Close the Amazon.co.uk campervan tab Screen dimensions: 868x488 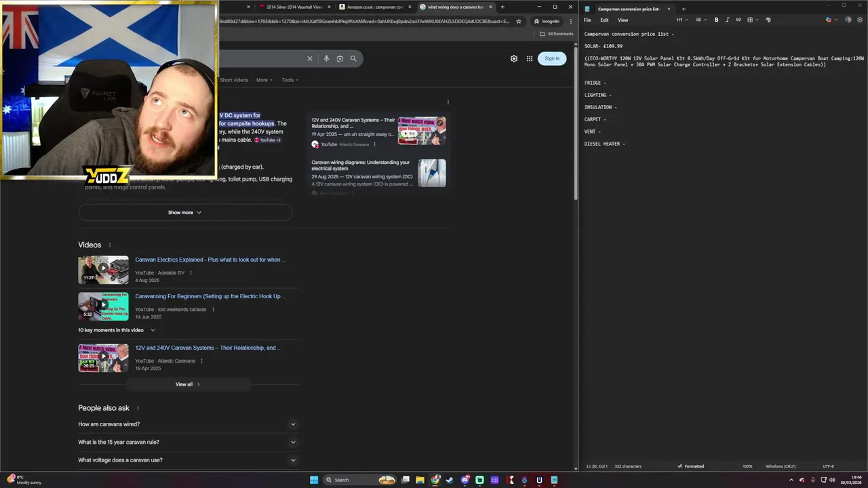click(x=410, y=7)
